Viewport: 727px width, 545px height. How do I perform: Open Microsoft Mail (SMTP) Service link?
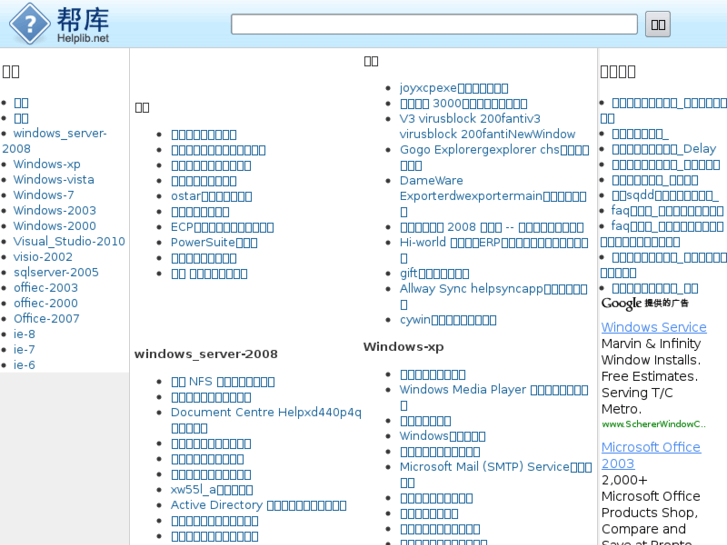pos(496,474)
